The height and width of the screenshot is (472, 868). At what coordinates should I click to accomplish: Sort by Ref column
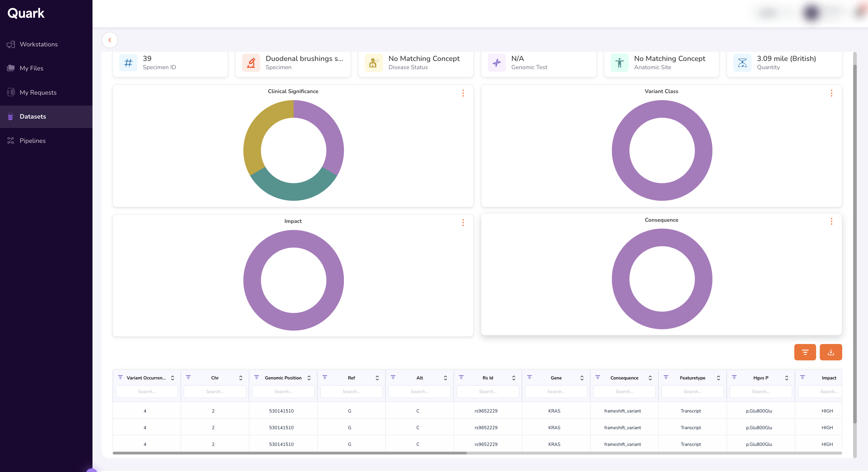(377, 378)
